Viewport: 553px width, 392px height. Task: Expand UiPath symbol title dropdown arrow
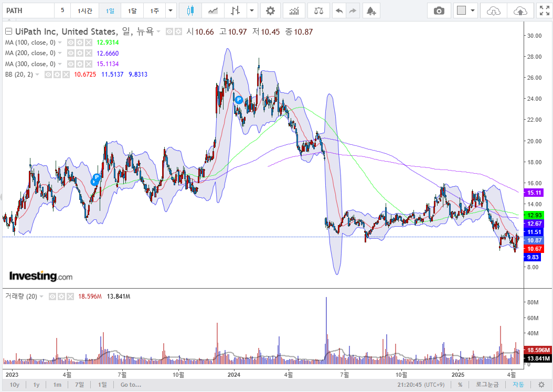pyautogui.click(x=158, y=32)
